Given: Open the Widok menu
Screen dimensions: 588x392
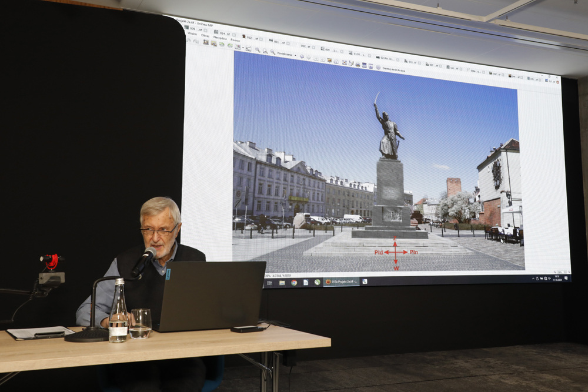Looking at the screenshot, I should tap(192, 34).
